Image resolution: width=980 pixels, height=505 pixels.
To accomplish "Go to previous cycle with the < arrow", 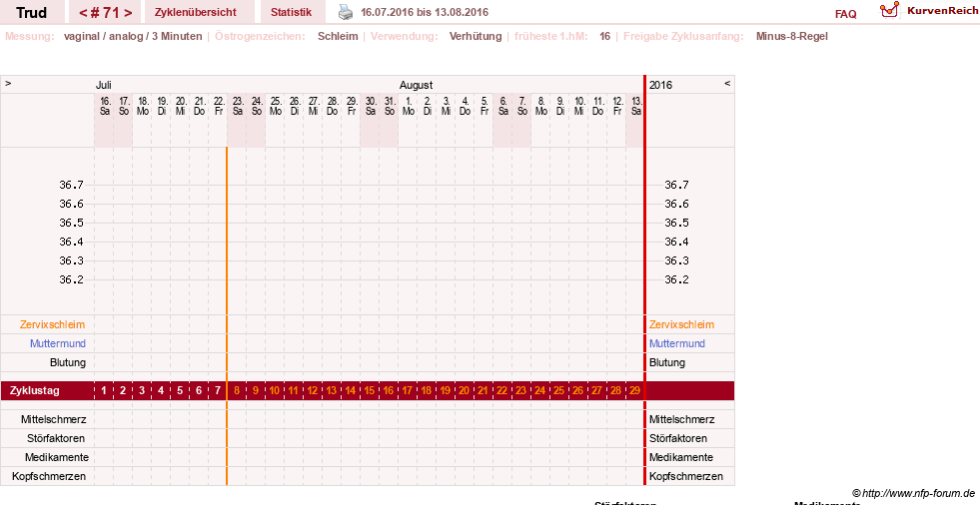I will (83, 13).
